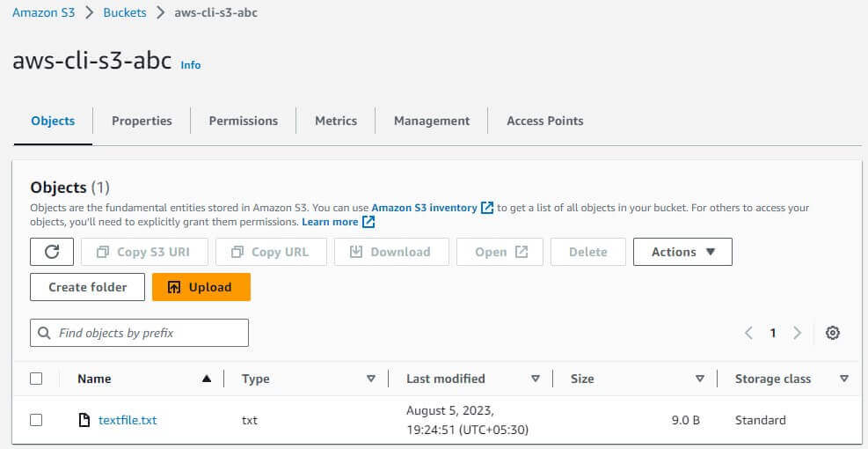The width and height of the screenshot is (868, 449).
Task: Focus the Find objects by prefix field
Action: [x=140, y=333]
